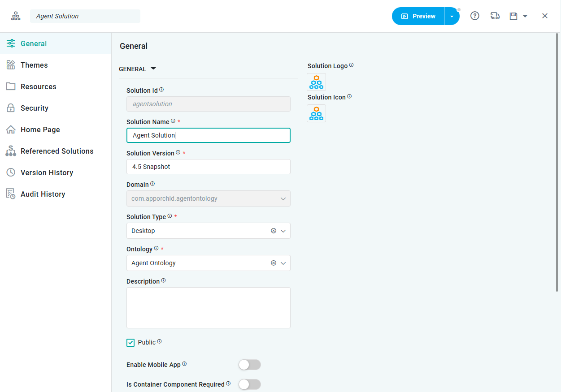Toggle Is Container Component Required switch
The width and height of the screenshot is (561, 392).
[249, 384]
